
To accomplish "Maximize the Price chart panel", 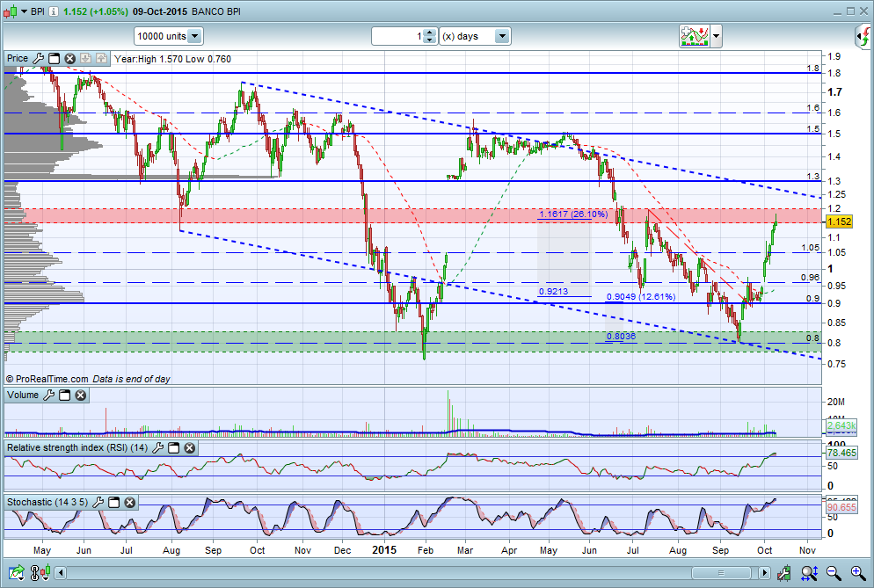I will pos(53,59).
